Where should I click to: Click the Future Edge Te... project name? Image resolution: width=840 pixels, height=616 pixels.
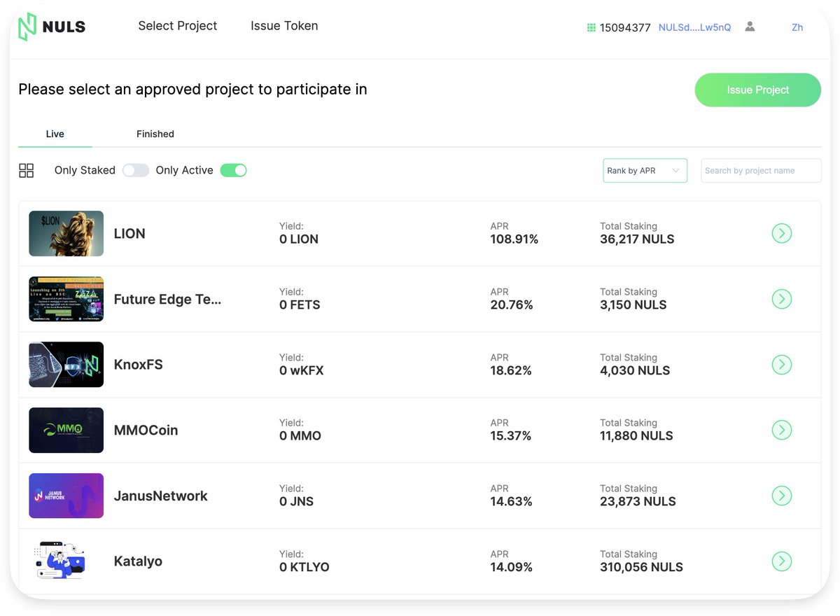[x=167, y=300]
